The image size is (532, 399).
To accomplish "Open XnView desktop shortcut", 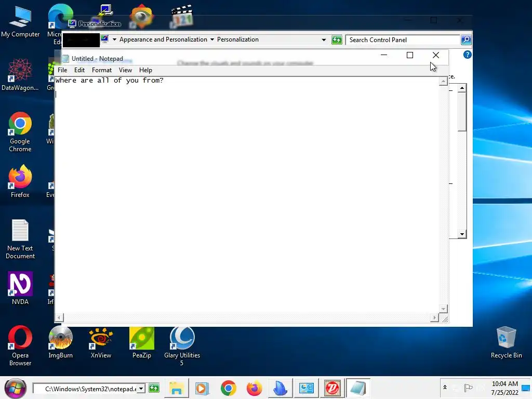I will [x=101, y=342].
